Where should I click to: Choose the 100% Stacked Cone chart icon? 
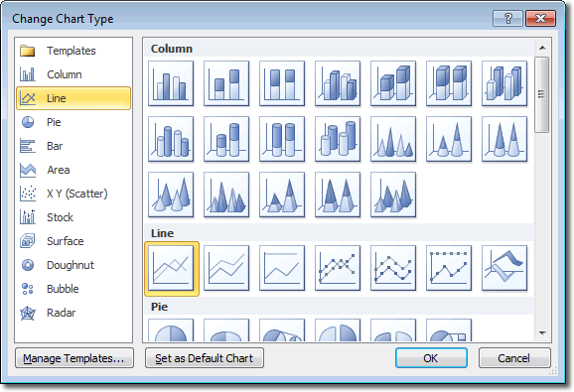point(504,139)
